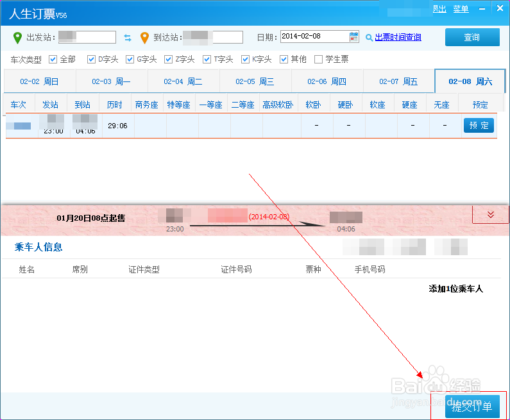Click 添加1位乘车人 to add a passenger
Screen dimensions: 510x420
455,289
